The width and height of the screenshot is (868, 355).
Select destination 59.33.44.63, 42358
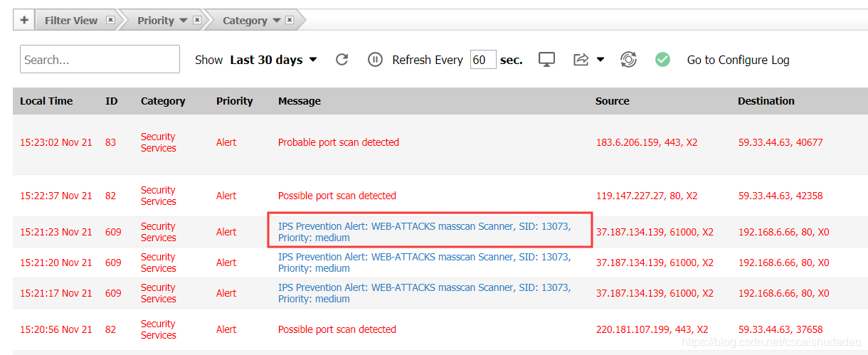point(780,196)
